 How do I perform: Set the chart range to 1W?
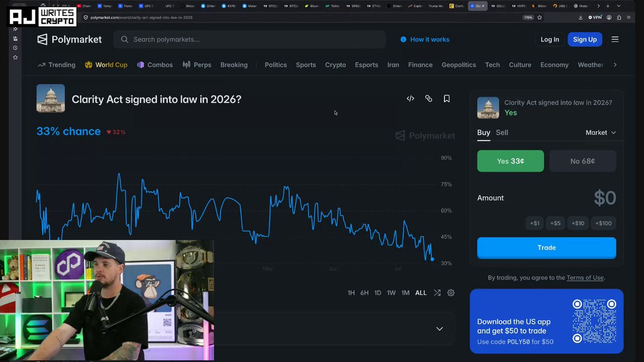pyautogui.click(x=391, y=293)
